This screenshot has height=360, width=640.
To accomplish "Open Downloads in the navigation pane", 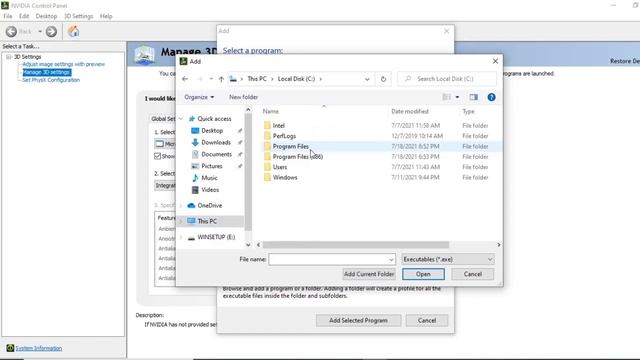I will 216,142.
